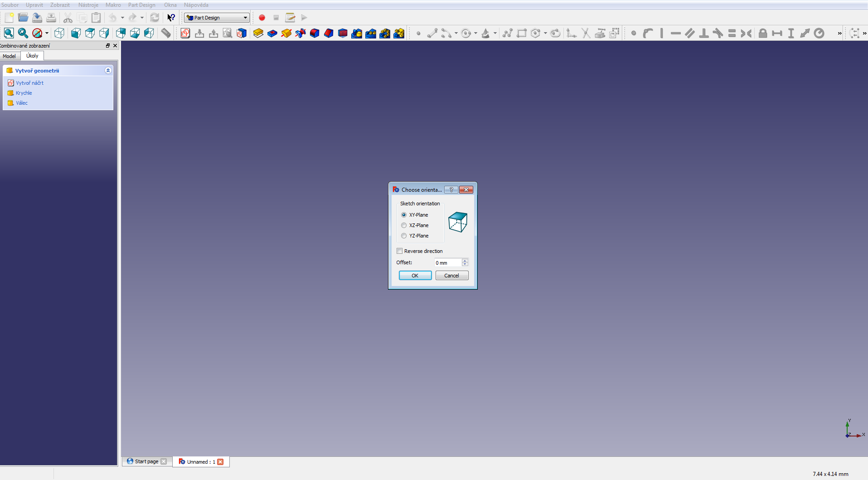Open the What's This help cursor tool
The height and width of the screenshot is (480, 868).
pyautogui.click(x=171, y=18)
